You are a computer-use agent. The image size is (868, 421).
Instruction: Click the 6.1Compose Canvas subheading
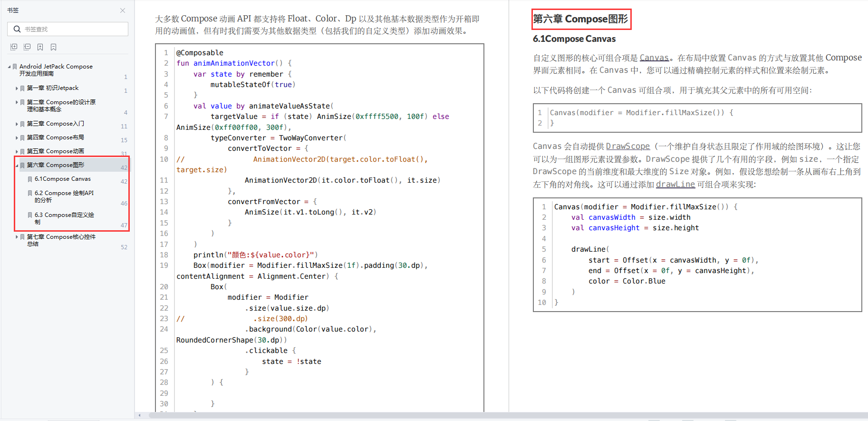click(574, 39)
